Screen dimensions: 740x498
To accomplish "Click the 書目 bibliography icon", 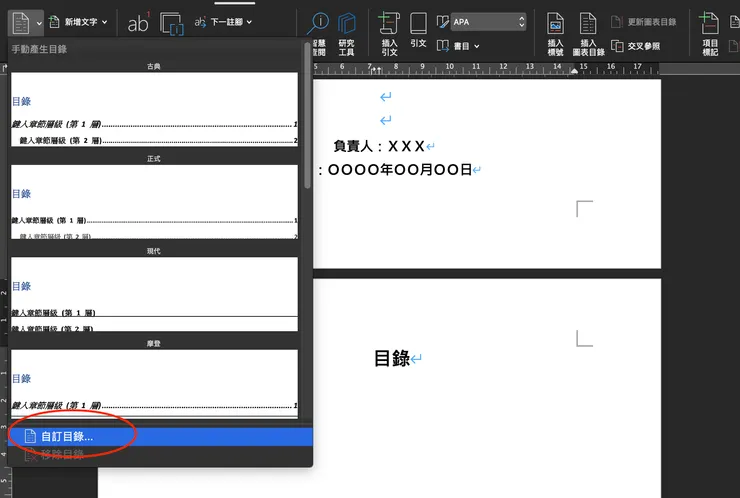I will (x=443, y=46).
